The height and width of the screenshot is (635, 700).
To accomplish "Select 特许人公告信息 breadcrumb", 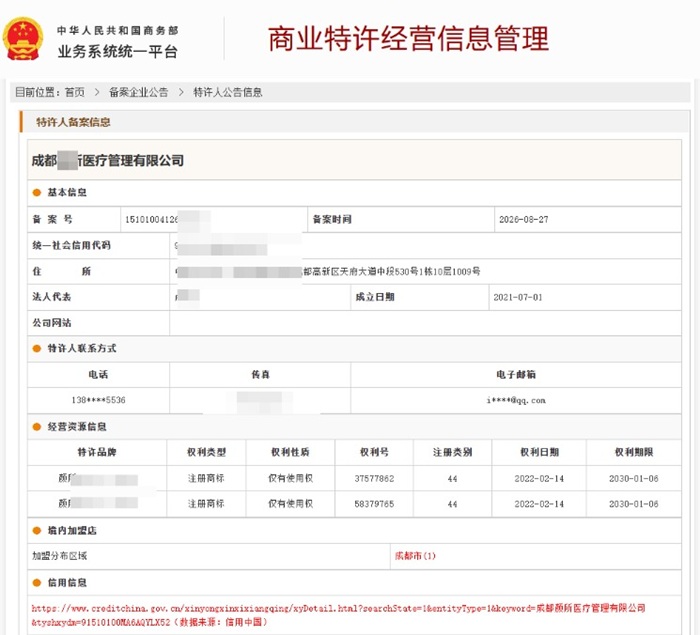I will click(x=228, y=92).
